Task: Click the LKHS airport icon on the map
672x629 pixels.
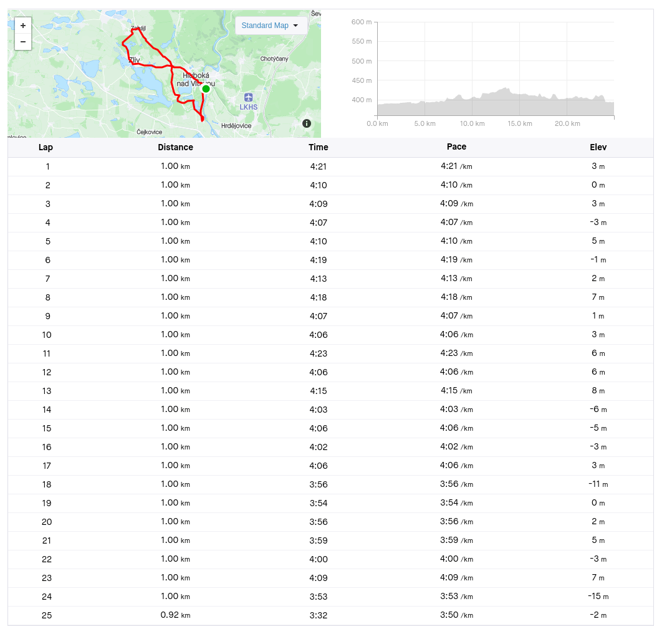Action: [x=249, y=97]
